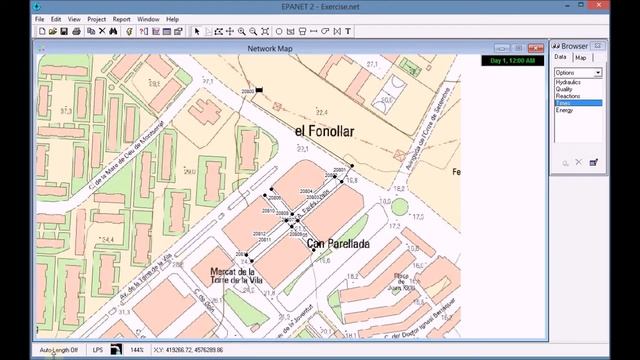
Task: Select the Add Pipe tool
Action: (313, 31)
